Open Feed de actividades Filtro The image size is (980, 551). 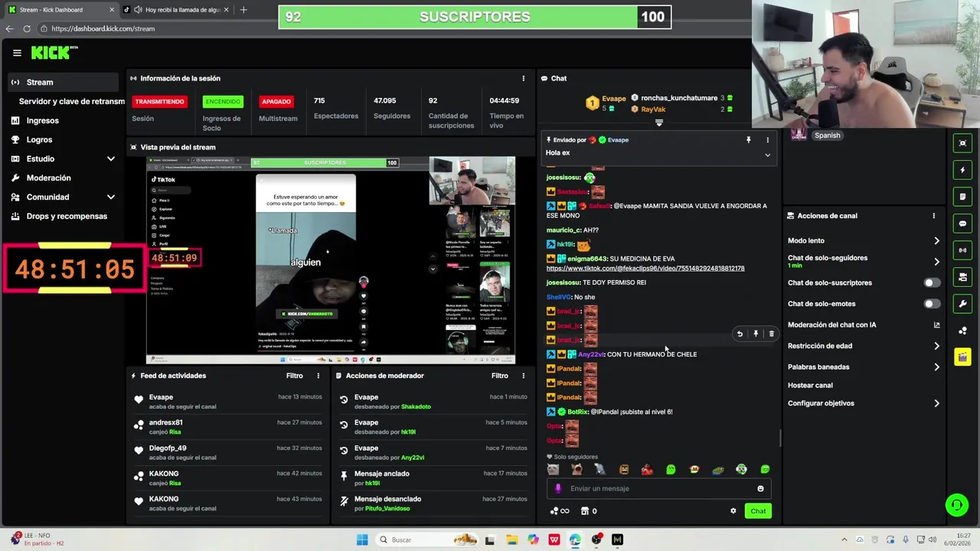(295, 376)
